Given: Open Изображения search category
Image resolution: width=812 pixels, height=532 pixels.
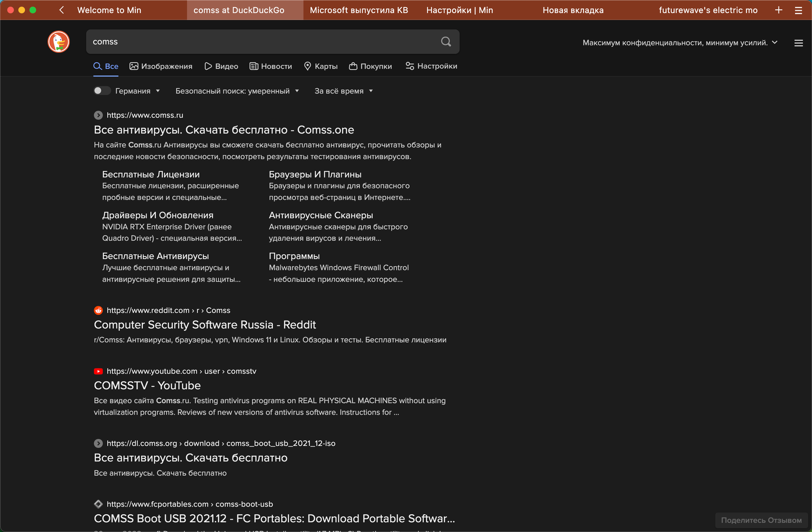Looking at the screenshot, I should click(161, 66).
